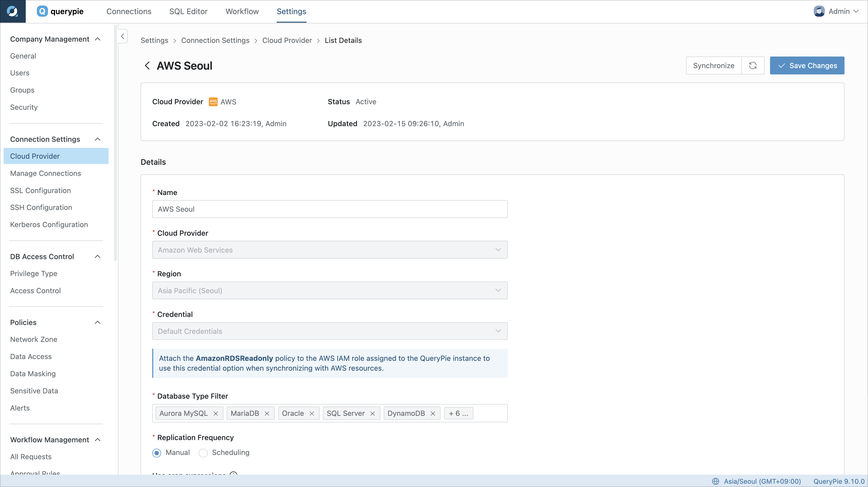This screenshot has width=868, height=487.
Task: Click the dark swirl logo in the top-left corner
Action: tap(12, 11)
